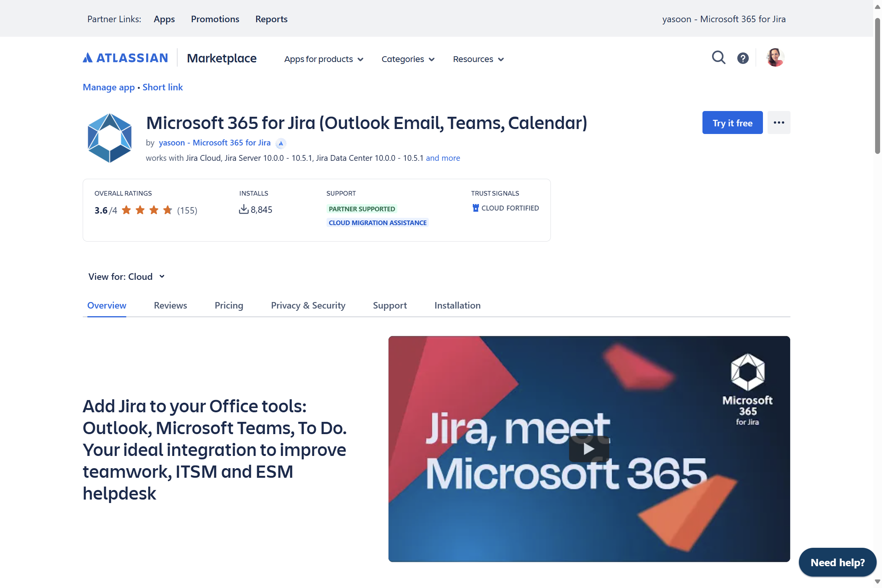Expand the Apps for products dropdown
Screen dimensions: 882x588
point(323,59)
